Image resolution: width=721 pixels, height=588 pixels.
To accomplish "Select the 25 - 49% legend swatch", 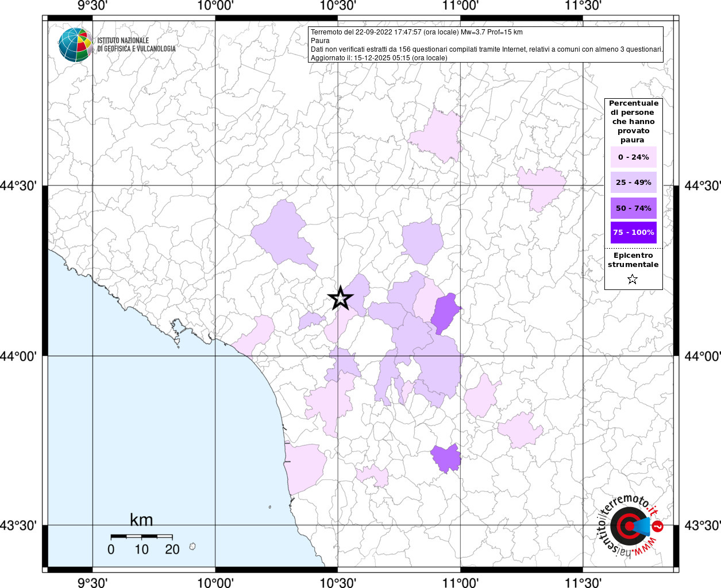I will pyautogui.click(x=633, y=183).
